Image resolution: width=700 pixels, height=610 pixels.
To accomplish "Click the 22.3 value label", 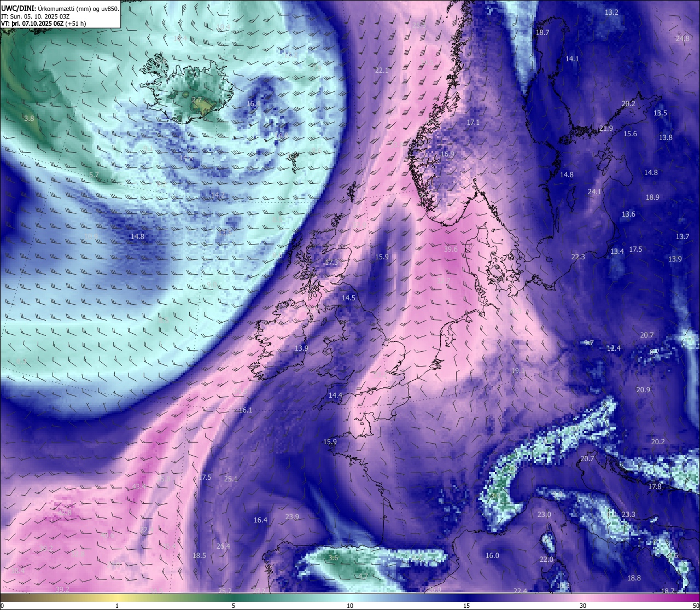I will point(578,257).
